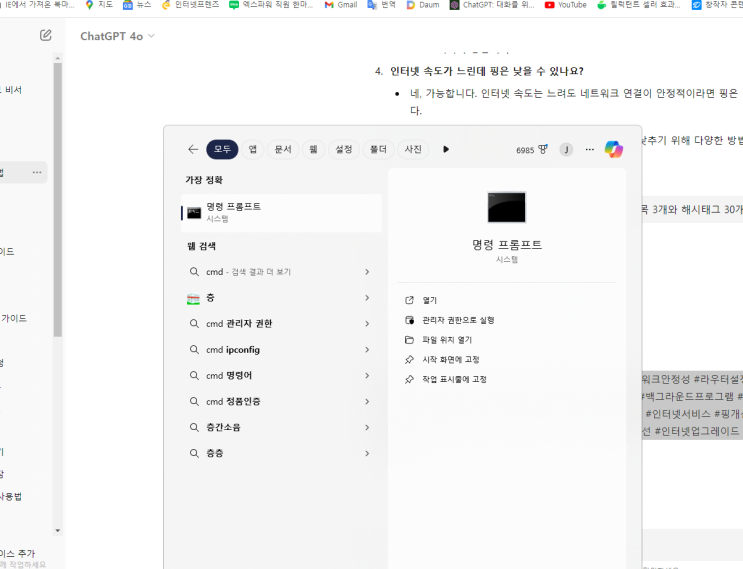Image resolution: width=743 pixels, height=569 pixels.
Task: Select the 앱 filter tab
Action: 253,149
